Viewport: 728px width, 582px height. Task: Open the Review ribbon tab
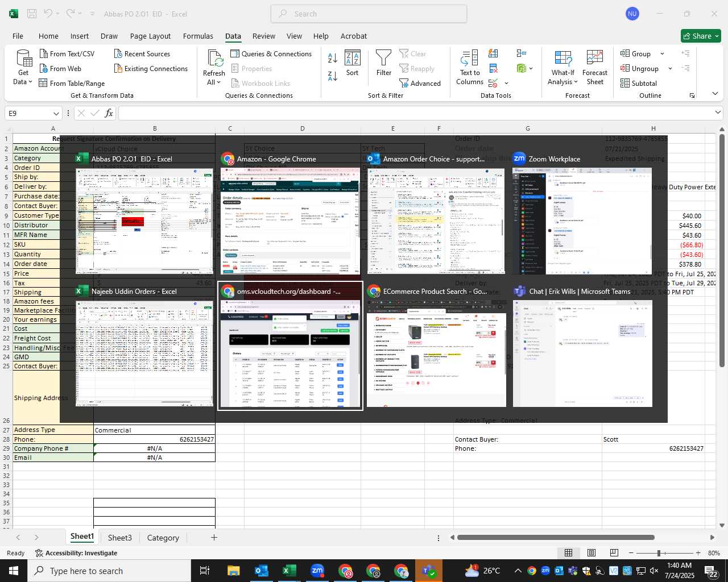tap(264, 36)
